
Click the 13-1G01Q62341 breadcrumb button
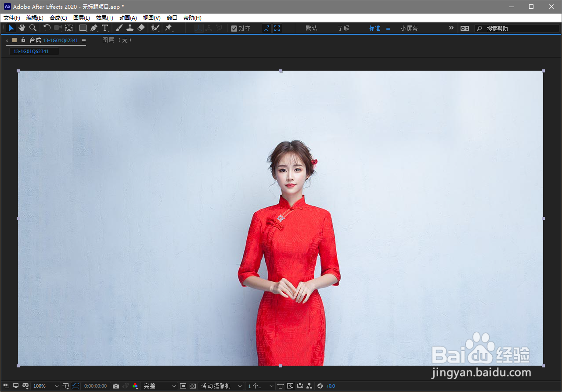point(34,51)
